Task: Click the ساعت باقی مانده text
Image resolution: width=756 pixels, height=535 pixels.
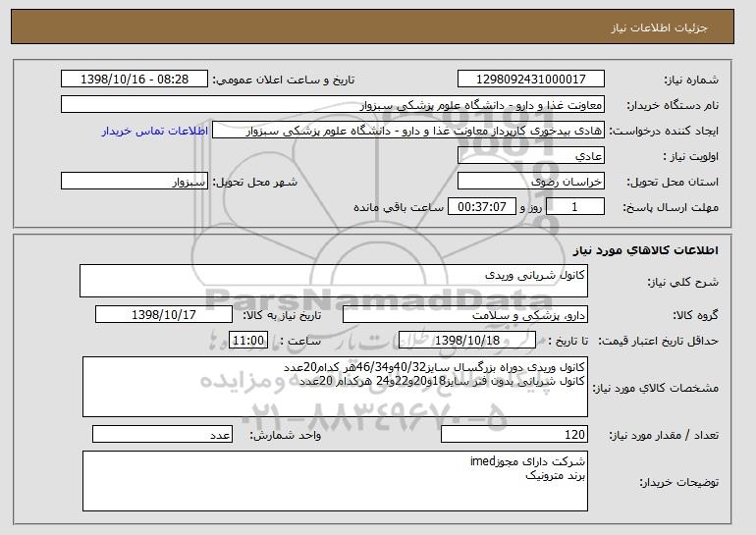Action: (399, 207)
